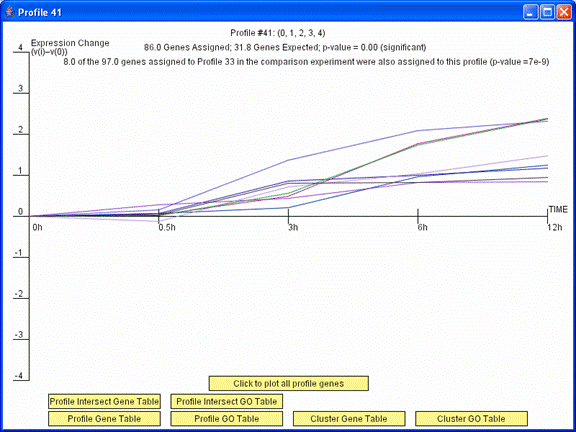Open the Profile Gene Table
Viewport: 576px width, 432px height.
[104, 418]
